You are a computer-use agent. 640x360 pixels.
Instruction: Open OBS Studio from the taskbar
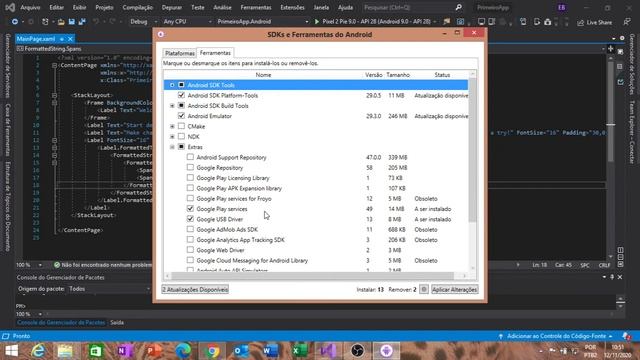[x=358, y=351]
